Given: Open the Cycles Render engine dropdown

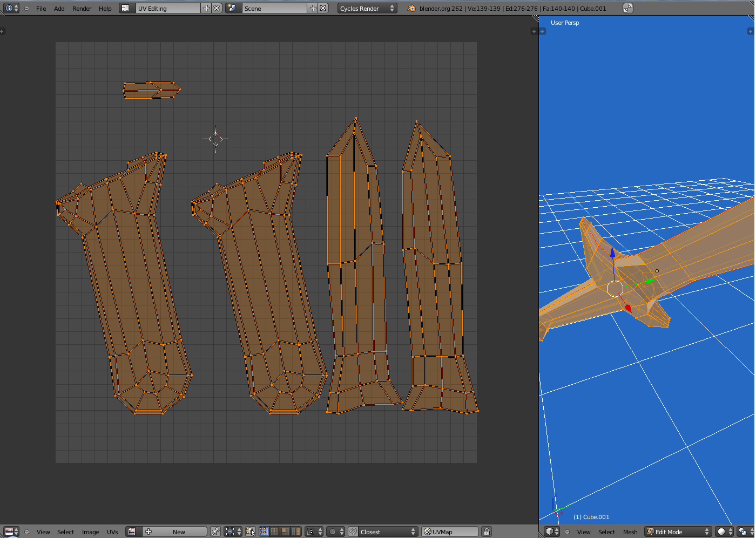Looking at the screenshot, I should click(x=367, y=8).
